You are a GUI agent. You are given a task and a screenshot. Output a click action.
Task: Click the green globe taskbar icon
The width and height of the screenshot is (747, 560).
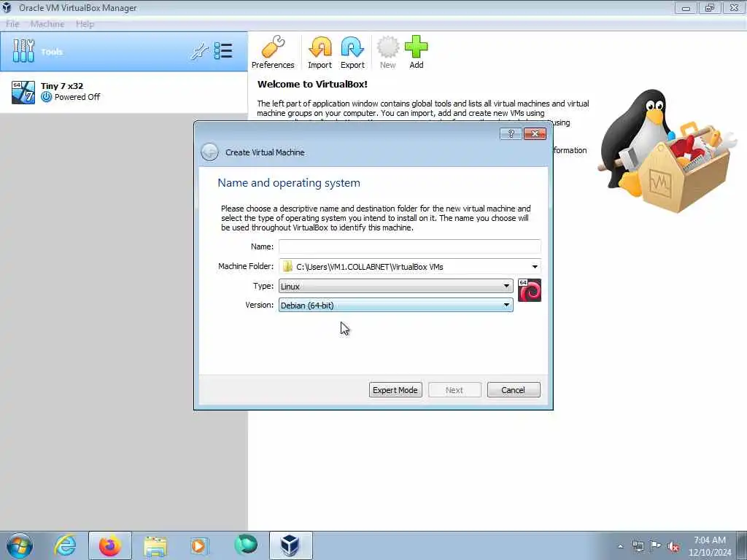(x=246, y=545)
